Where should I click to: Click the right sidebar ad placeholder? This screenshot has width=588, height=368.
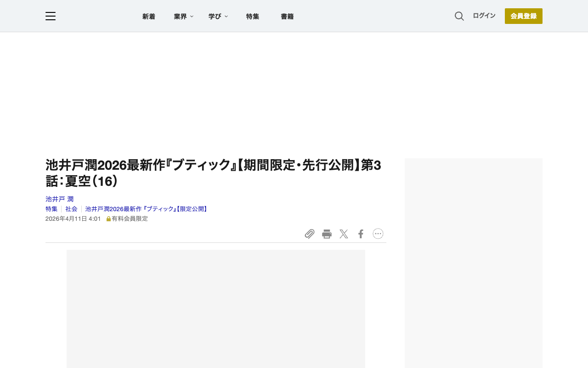coord(474,263)
